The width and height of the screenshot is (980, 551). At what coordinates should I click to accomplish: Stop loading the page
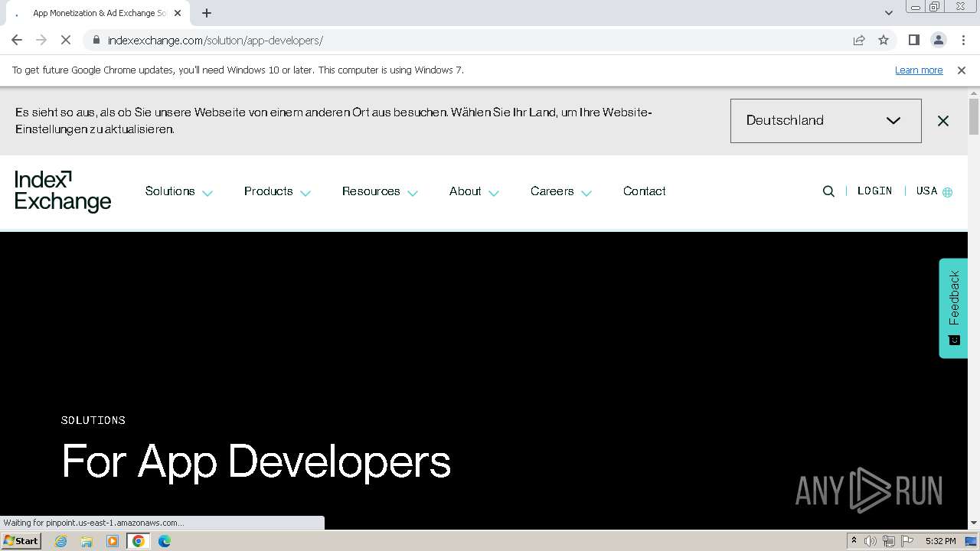point(66,40)
